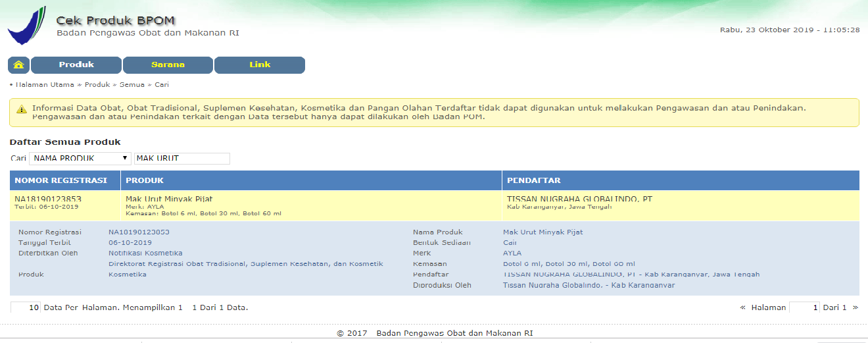Click Badan Pengawas Obat dan Makanan footer text
The width and height of the screenshot is (868, 343).
[x=454, y=333]
